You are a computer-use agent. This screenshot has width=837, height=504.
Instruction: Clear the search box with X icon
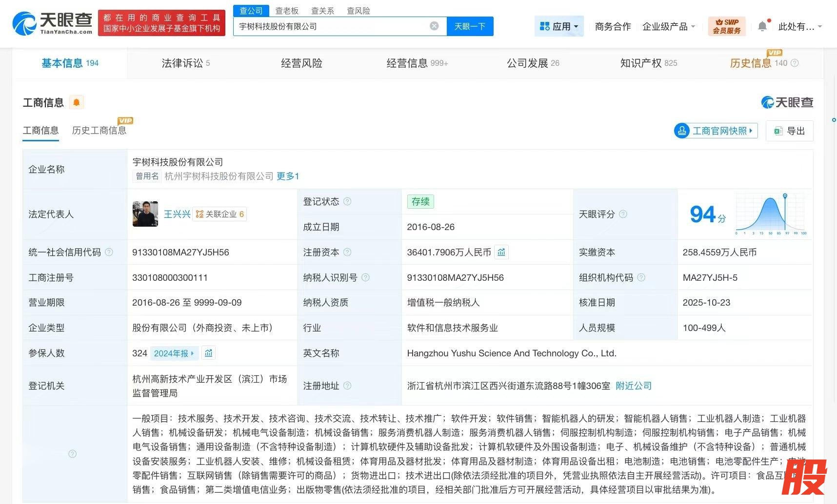coord(434,26)
